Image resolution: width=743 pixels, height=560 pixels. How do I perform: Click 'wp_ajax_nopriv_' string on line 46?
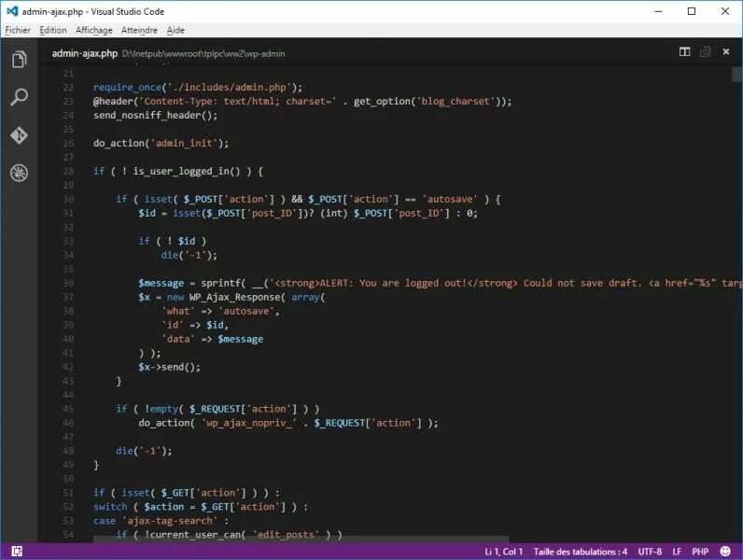(x=249, y=423)
